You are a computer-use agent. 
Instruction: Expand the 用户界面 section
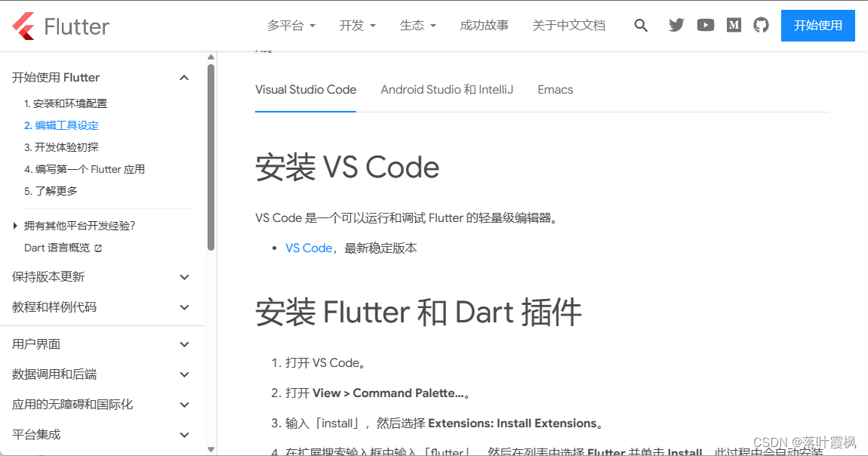pyautogui.click(x=184, y=345)
